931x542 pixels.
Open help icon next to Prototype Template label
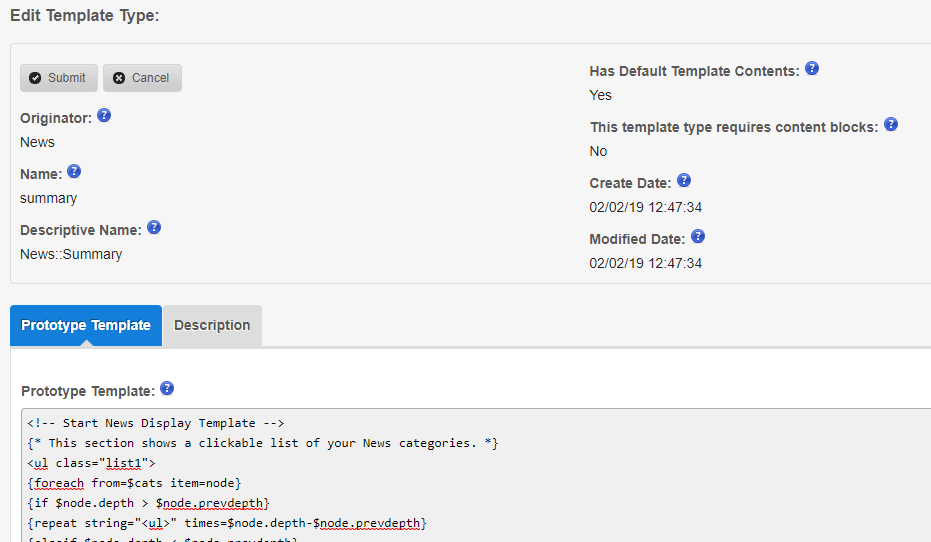pos(167,389)
